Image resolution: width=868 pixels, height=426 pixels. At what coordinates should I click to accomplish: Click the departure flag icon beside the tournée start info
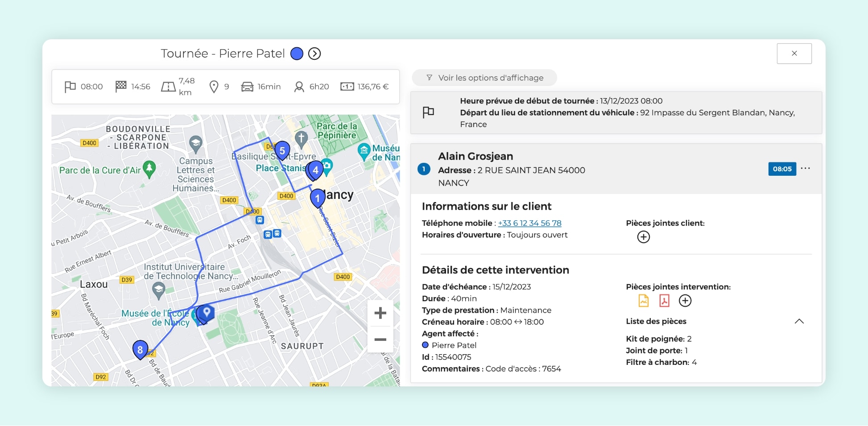428,113
